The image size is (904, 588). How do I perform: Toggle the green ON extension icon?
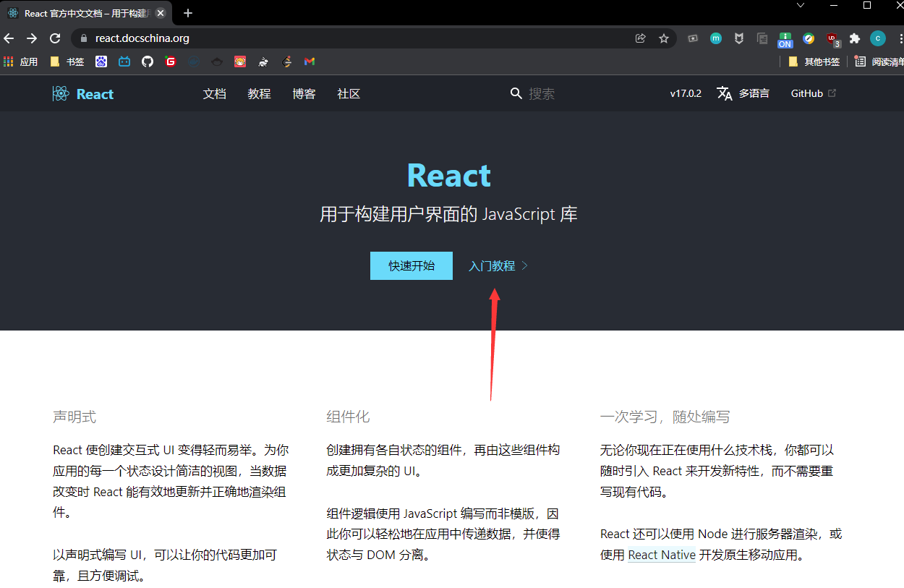pos(785,39)
